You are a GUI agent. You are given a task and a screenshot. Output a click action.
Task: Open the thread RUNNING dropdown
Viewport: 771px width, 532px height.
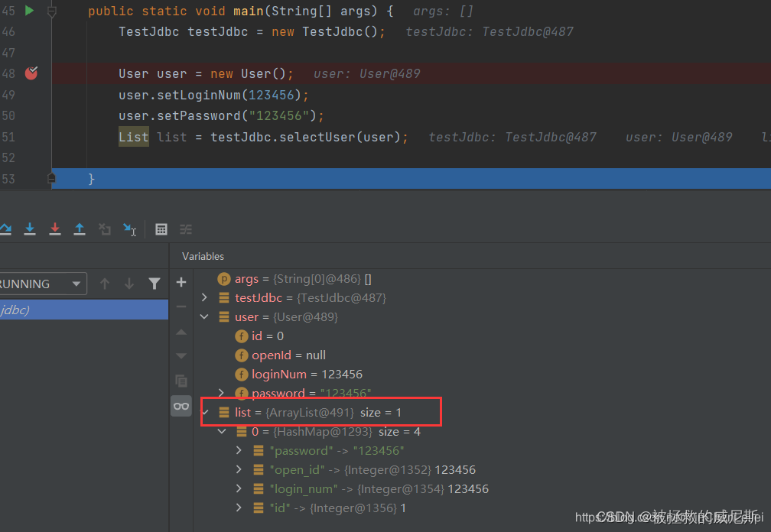point(44,284)
